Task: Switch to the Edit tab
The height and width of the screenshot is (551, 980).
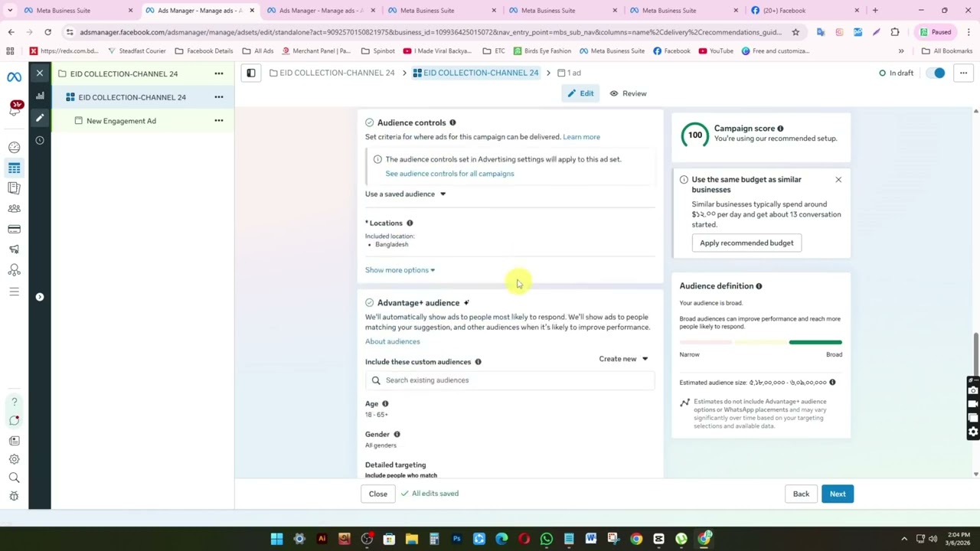Action: point(580,93)
